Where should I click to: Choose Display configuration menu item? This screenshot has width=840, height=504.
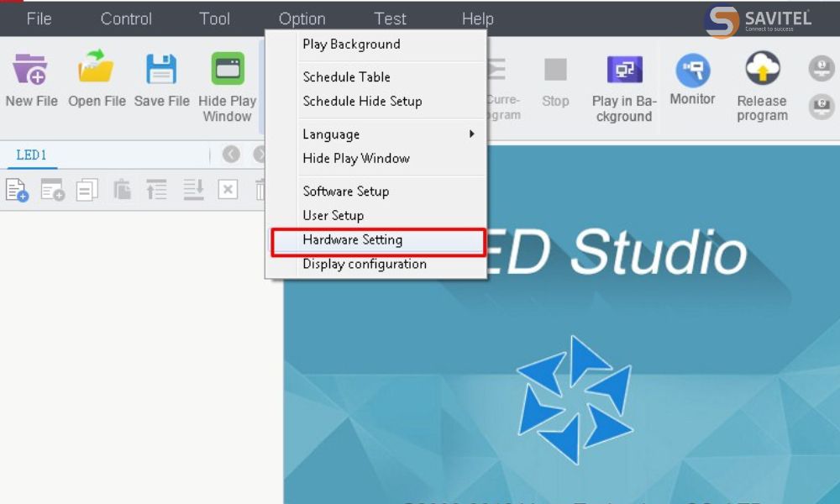376,264
